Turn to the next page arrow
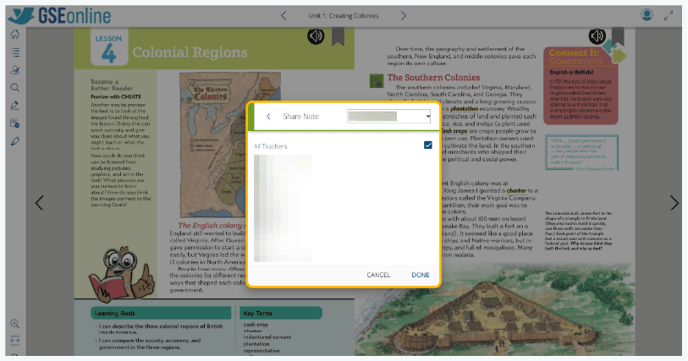 click(x=674, y=203)
